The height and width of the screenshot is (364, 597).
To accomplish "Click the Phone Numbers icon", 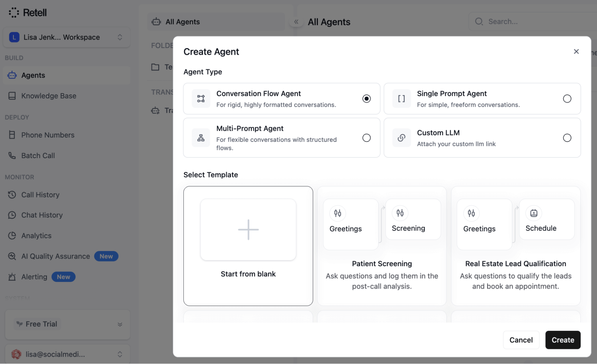I will tap(12, 135).
